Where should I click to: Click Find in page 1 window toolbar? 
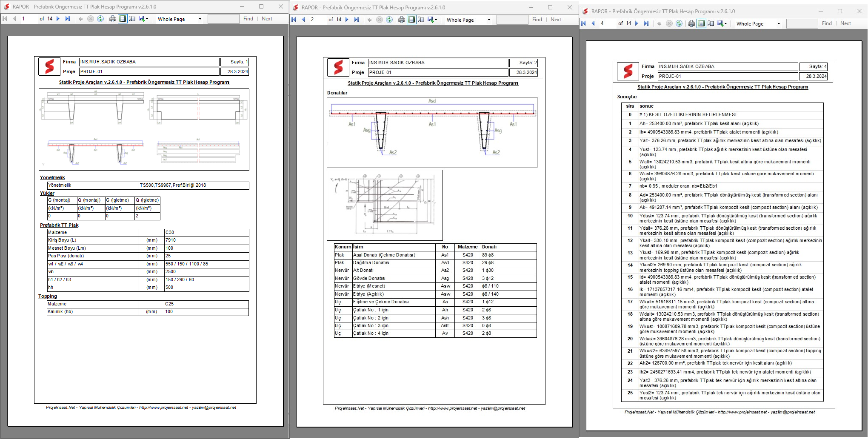pyautogui.click(x=248, y=19)
